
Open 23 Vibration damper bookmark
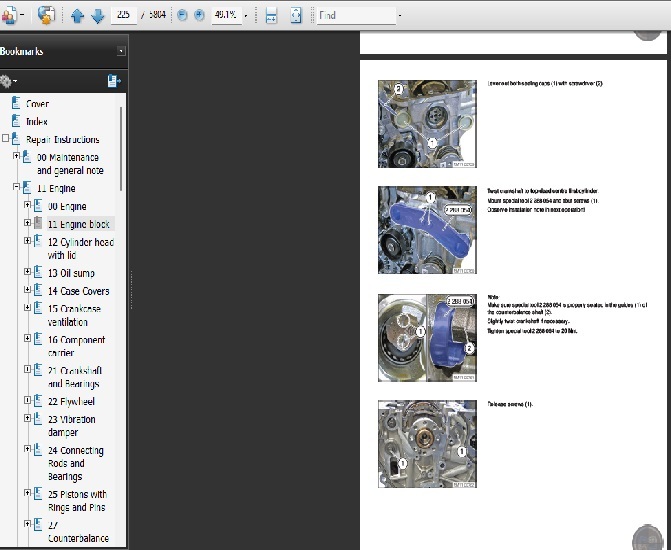(71, 426)
